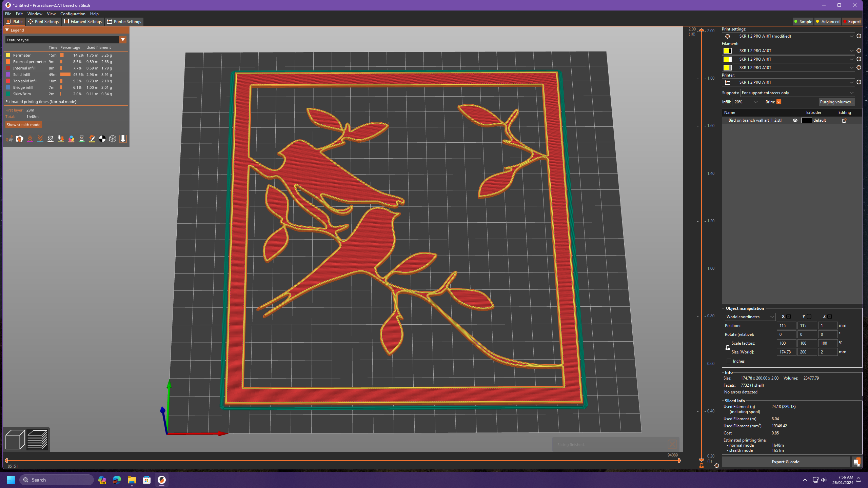Switch to Advanced mode
The image size is (868, 488).
click(827, 22)
